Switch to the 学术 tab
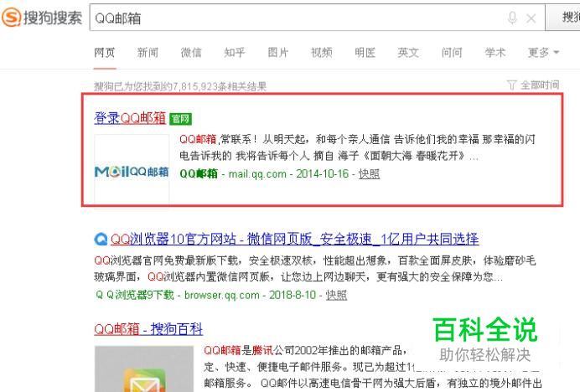This screenshot has height=392, width=580. [x=495, y=53]
